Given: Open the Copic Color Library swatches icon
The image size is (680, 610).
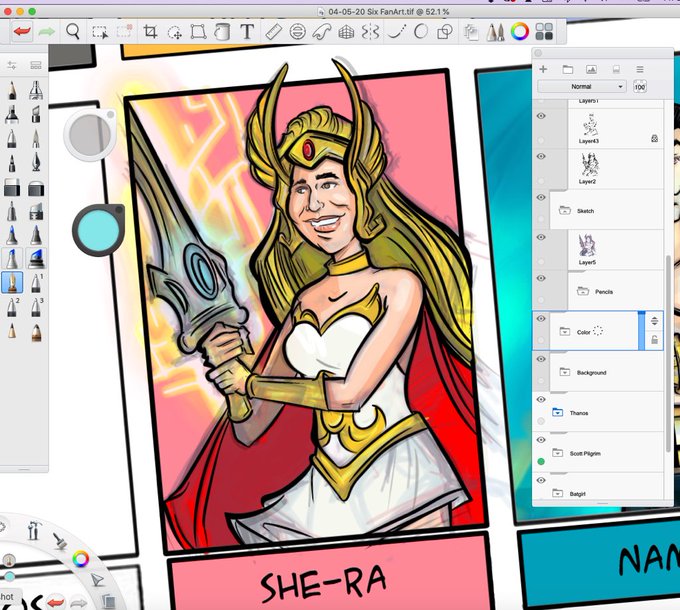Looking at the screenshot, I should point(544,32).
